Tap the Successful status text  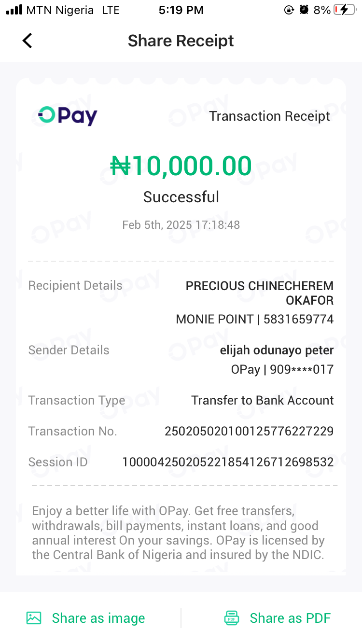tap(181, 197)
